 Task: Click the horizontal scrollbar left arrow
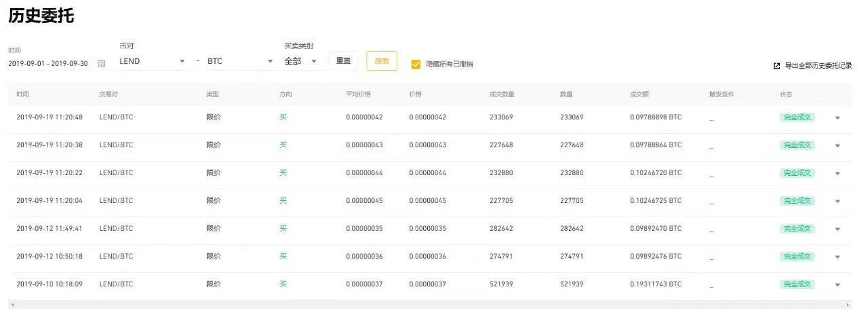tap(12, 305)
